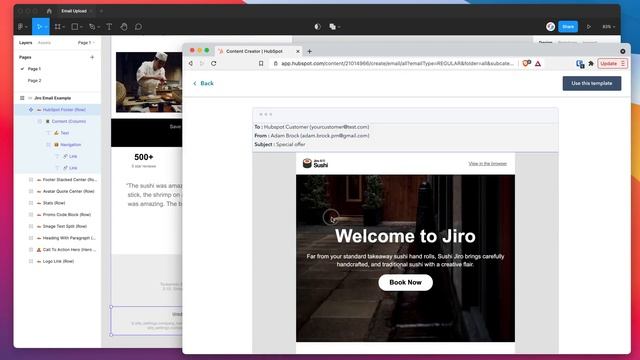Screen dimensions: 640x360
Task: Select Page 1 in pages list
Action: [34, 69]
